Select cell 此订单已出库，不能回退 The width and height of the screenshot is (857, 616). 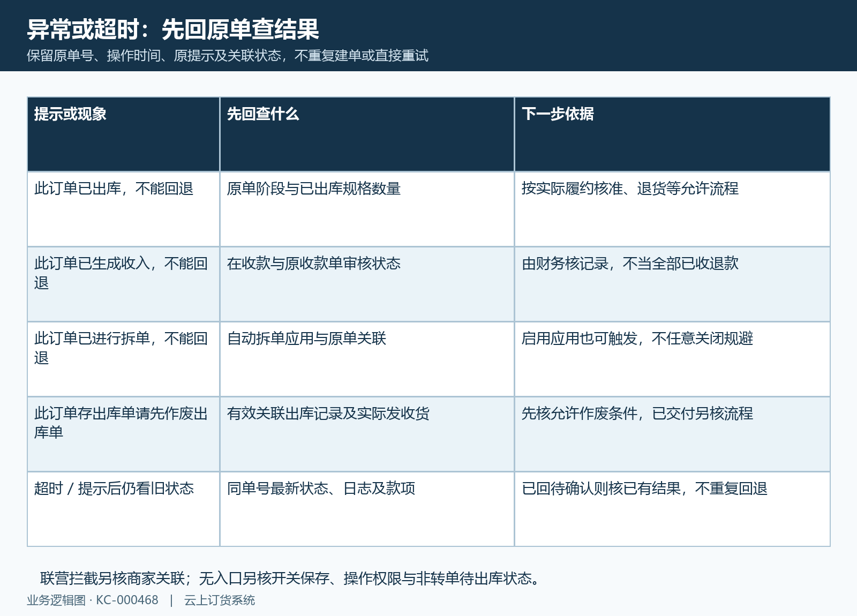tap(124, 209)
